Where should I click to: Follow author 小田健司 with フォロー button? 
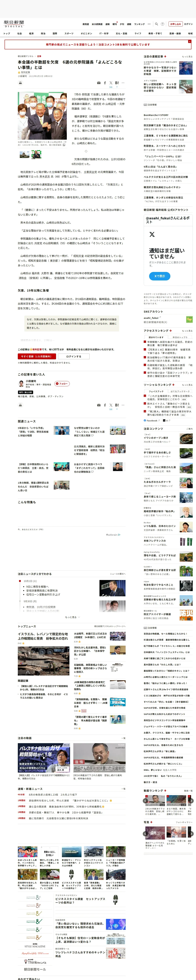coord(62,384)
